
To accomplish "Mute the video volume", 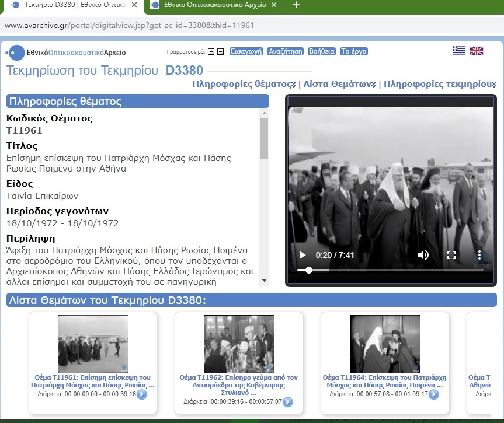I will tap(423, 255).
